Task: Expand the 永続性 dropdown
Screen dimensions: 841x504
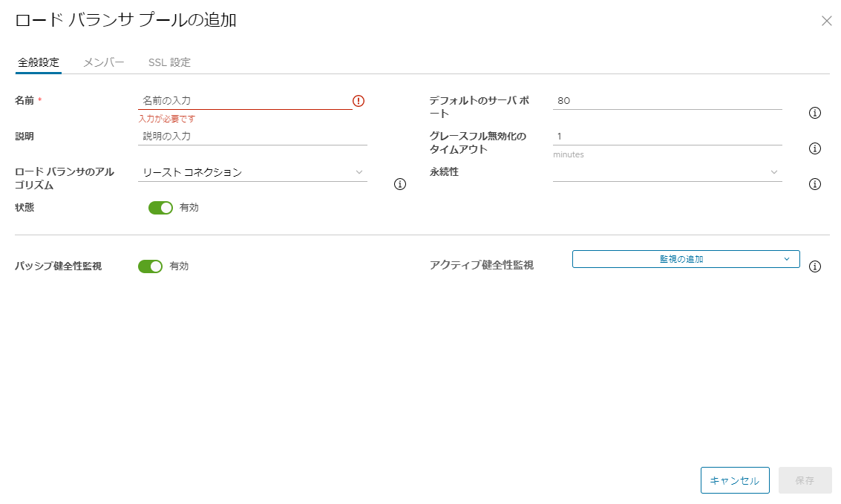Action: pos(667,172)
